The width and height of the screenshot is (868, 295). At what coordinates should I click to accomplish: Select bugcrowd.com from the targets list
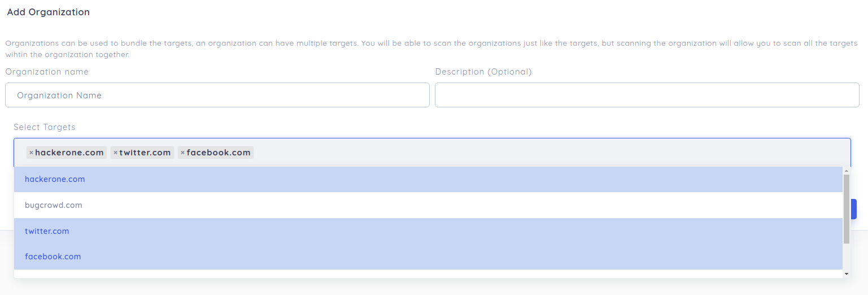click(54, 205)
